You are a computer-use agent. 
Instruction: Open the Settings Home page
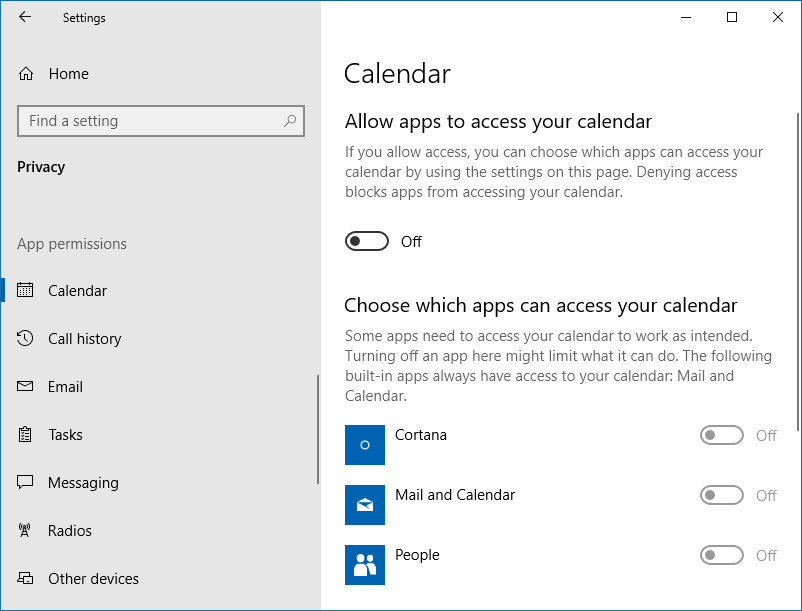[x=67, y=73]
